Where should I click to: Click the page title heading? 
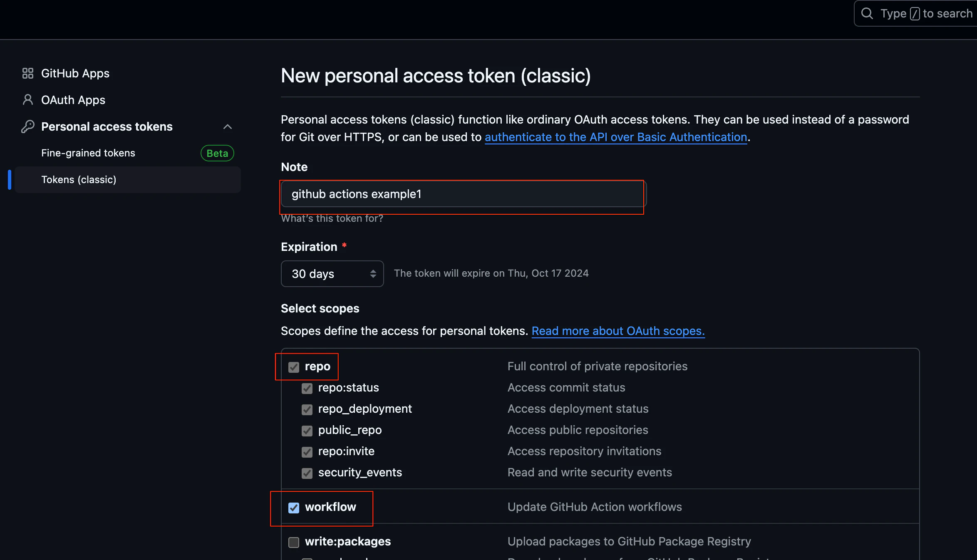point(436,76)
